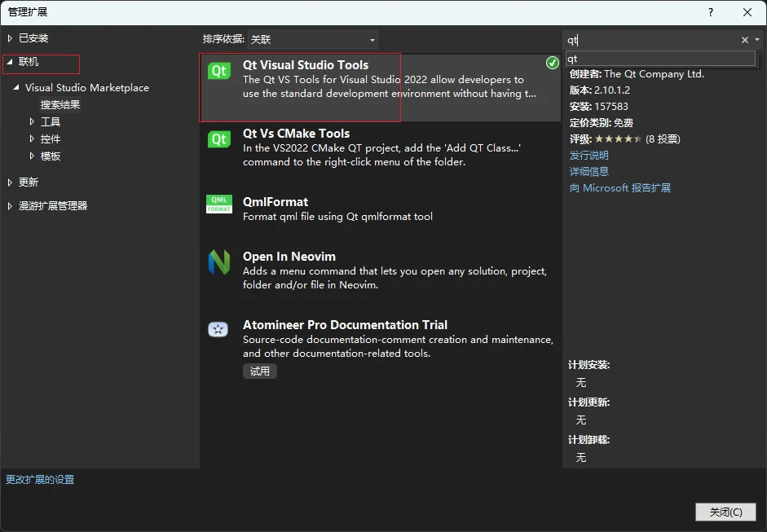
Task: Click the 计划更新 heading
Action: [x=589, y=403]
